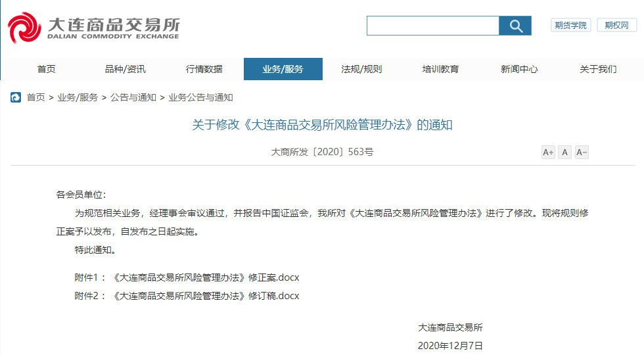
Task: Click the date 2020年12月7日
Action: [x=450, y=346]
